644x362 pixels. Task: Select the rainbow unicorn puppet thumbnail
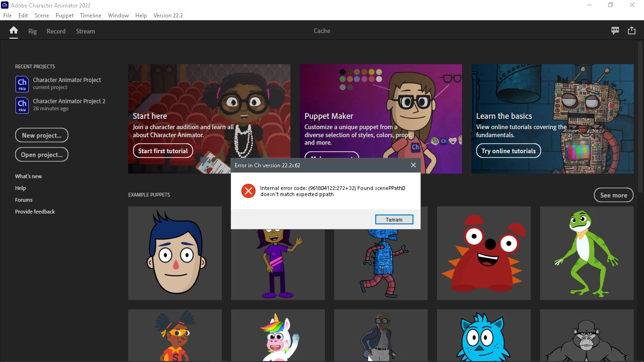click(x=278, y=335)
